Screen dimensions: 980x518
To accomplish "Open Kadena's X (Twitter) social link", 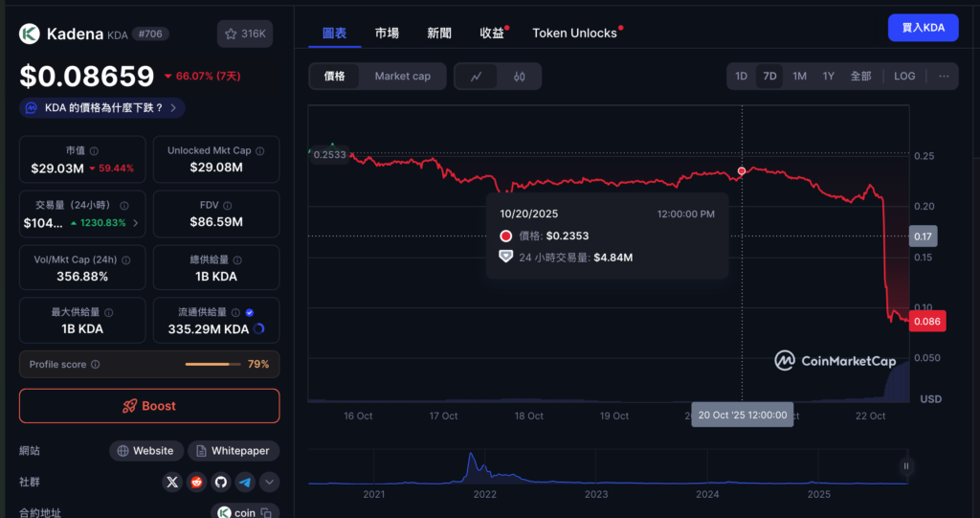I will 172,483.
